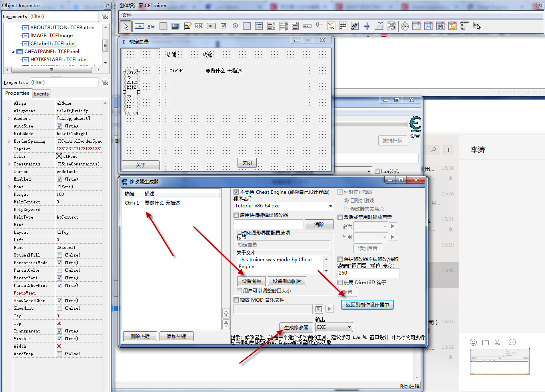Select the Ok button component tool

coord(139,26)
